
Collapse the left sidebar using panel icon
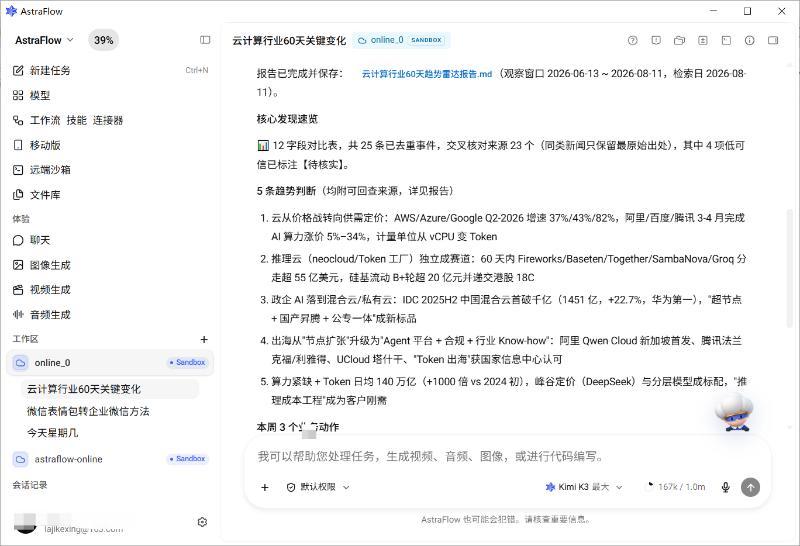[x=205, y=40]
